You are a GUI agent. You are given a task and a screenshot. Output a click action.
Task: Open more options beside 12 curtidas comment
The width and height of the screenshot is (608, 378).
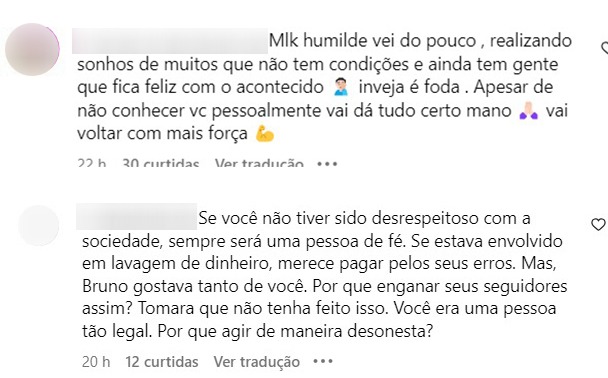323,362
